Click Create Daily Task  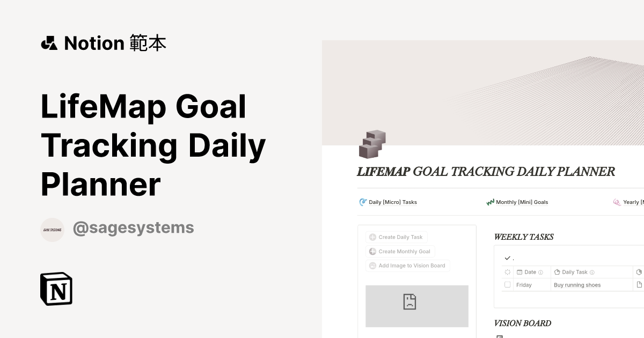397,237
